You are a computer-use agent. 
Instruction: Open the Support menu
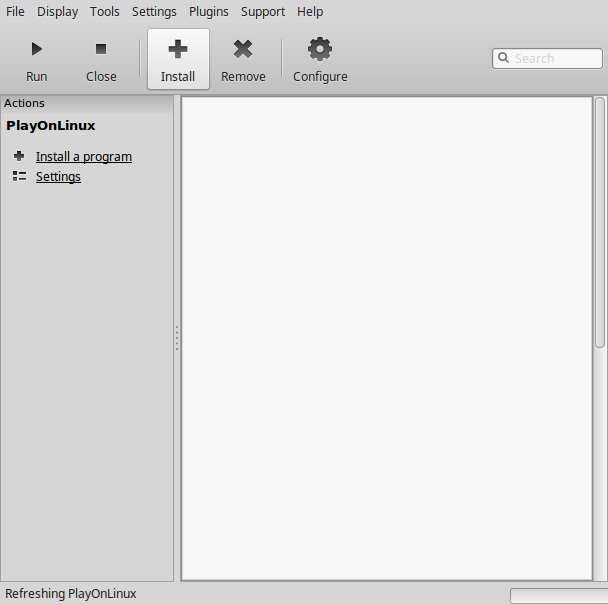point(263,12)
